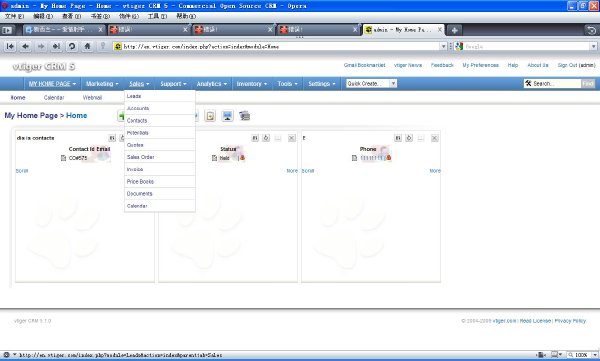
Task: Click the browser Home house icon
Action: pos(87,46)
